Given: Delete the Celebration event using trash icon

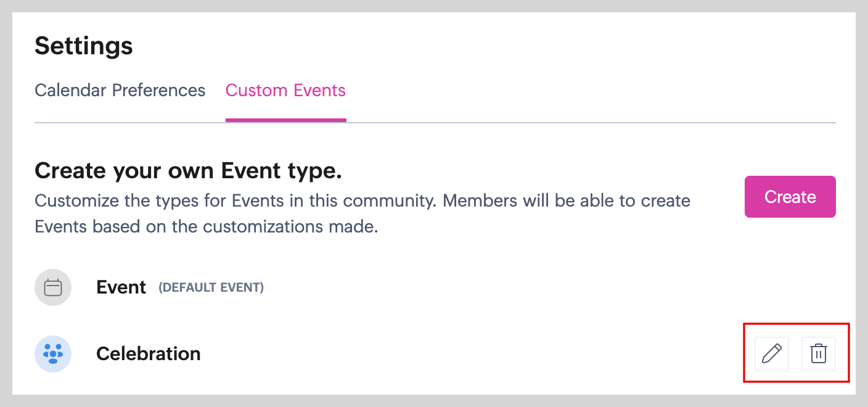Looking at the screenshot, I should (x=818, y=354).
